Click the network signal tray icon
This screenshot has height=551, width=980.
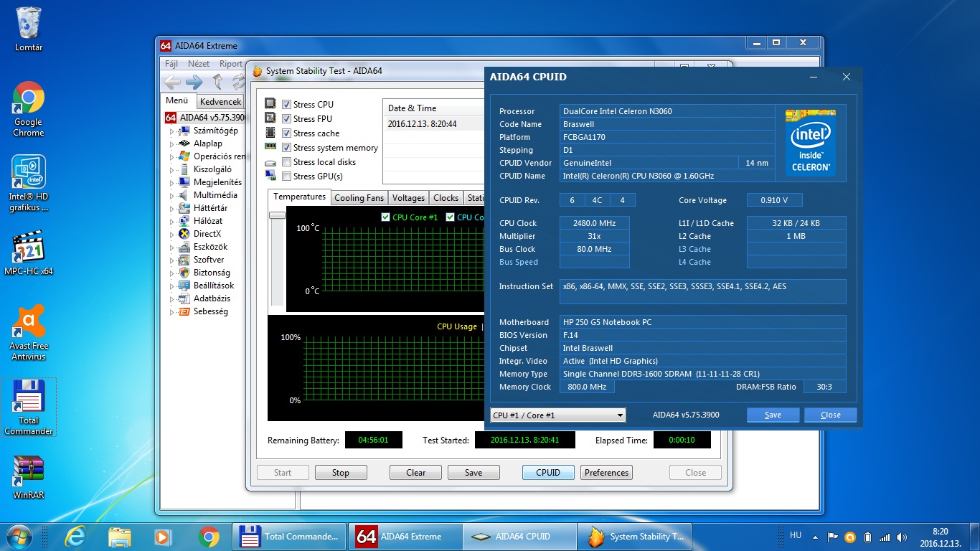pyautogui.click(x=885, y=537)
